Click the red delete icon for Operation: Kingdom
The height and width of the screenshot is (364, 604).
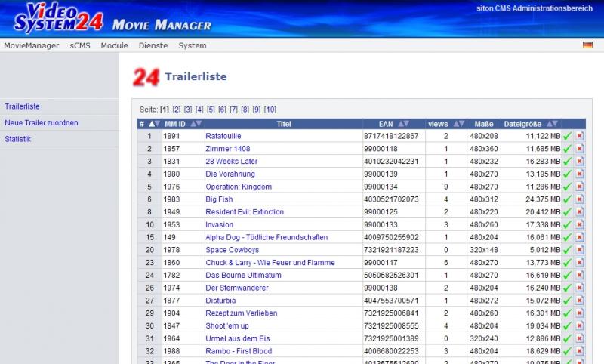579,187
